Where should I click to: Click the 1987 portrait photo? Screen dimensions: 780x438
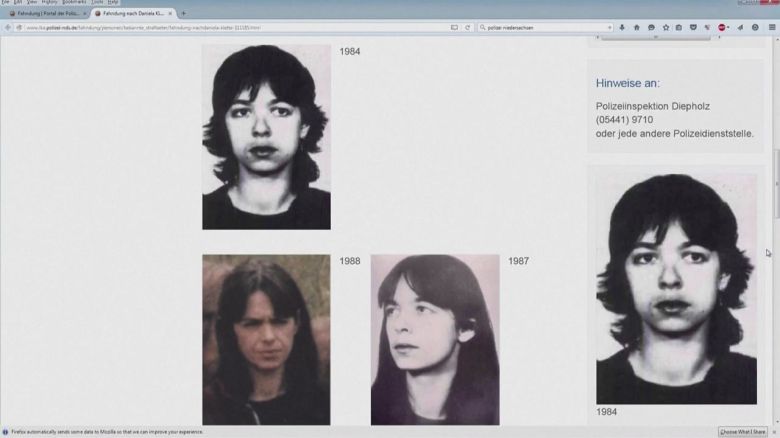tap(435, 339)
